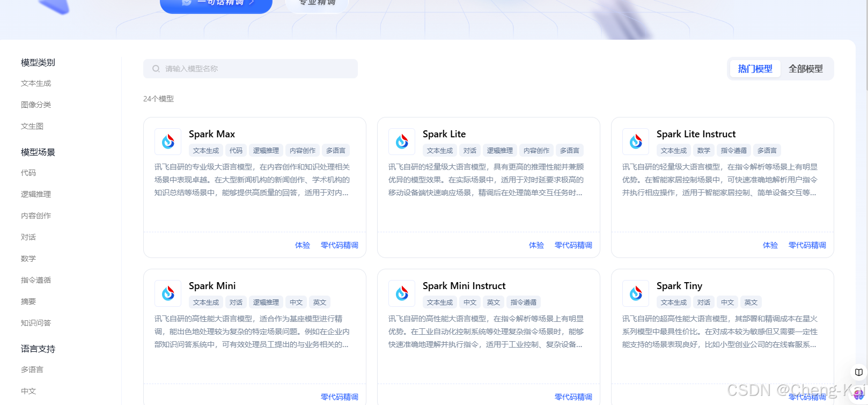The width and height of the screenshot is (868, 405).
Task: Open the Spark Lite Instruct card title
Action: [696, 134]
